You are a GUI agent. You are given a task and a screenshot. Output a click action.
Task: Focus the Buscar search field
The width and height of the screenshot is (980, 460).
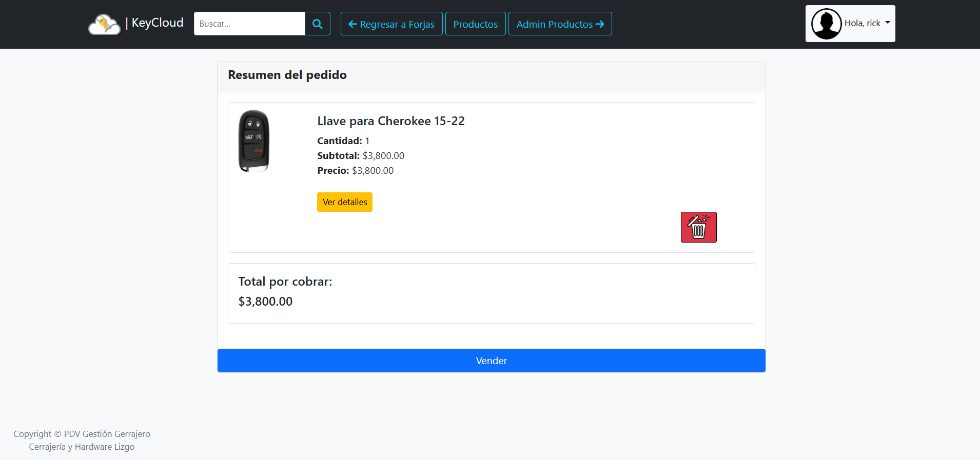click(249, 24)
